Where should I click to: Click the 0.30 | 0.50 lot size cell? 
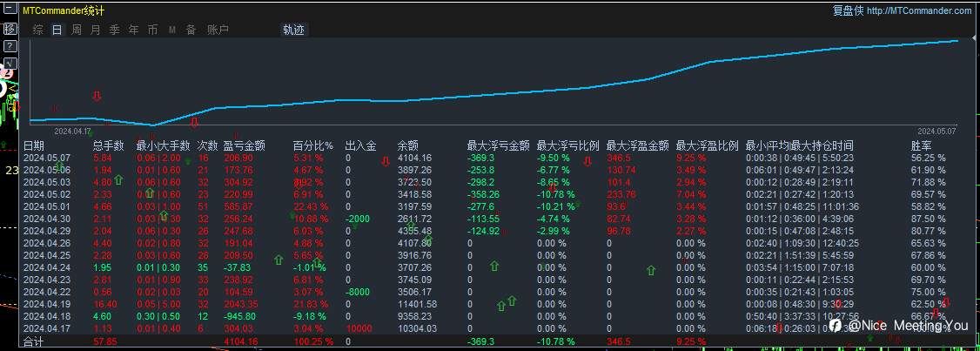coord(158,316)
